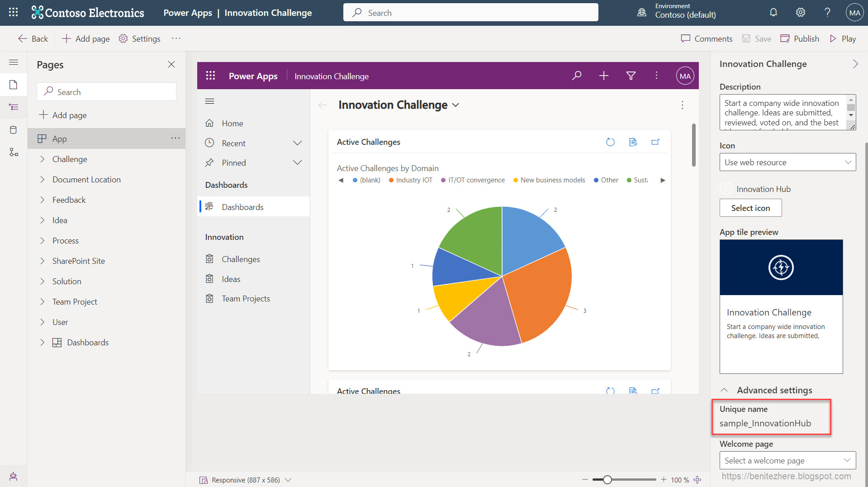
Task: View records of Active Challenges chart
Action: tap(633, 142)
